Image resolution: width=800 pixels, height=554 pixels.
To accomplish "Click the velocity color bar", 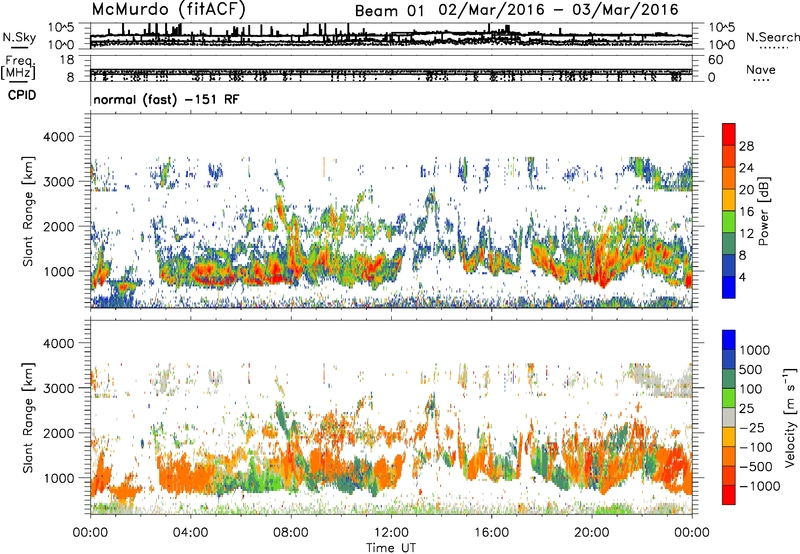I will (x=729, y=417).
